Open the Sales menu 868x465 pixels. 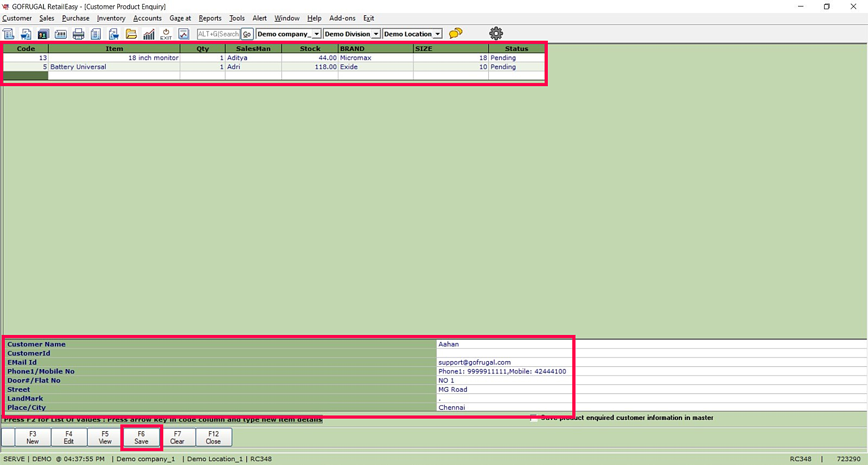pos(47,18)
